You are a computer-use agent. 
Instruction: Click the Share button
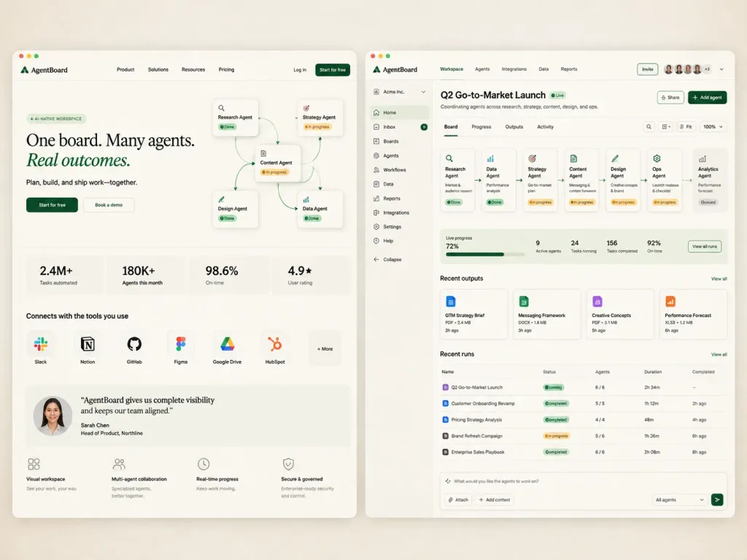pos(670,97)
